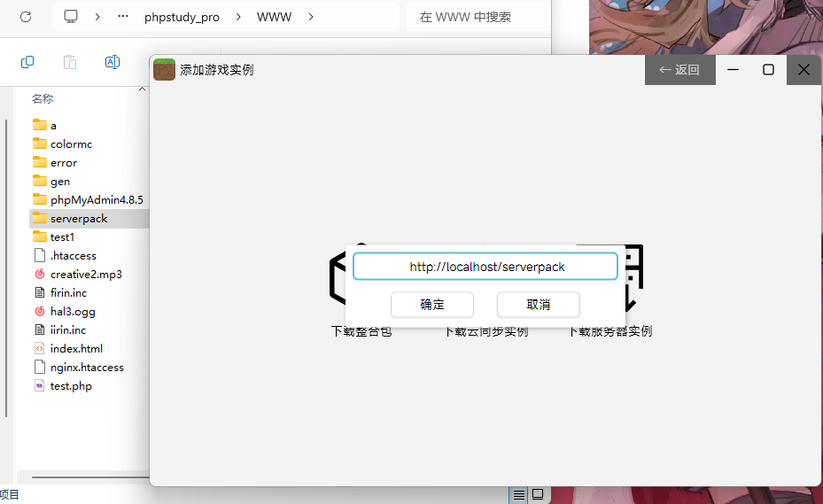
Task: Expand the breadcrumb ellipsis for hidden folders
Action: [123, 17]
